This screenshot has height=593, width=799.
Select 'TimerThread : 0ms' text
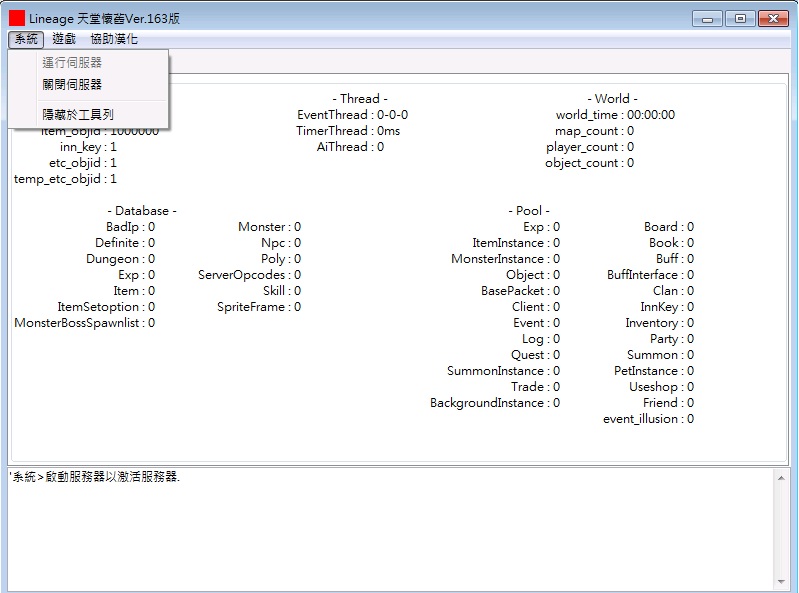pos(348,130)
